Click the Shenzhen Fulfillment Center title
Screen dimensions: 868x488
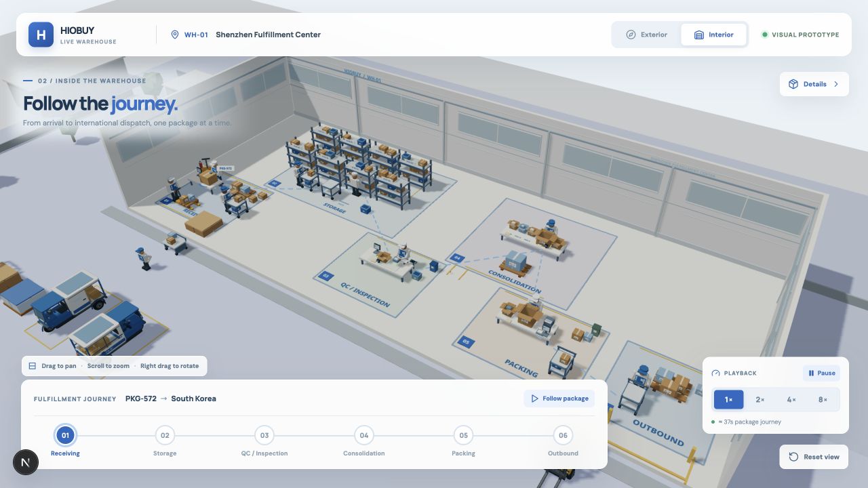268,35
